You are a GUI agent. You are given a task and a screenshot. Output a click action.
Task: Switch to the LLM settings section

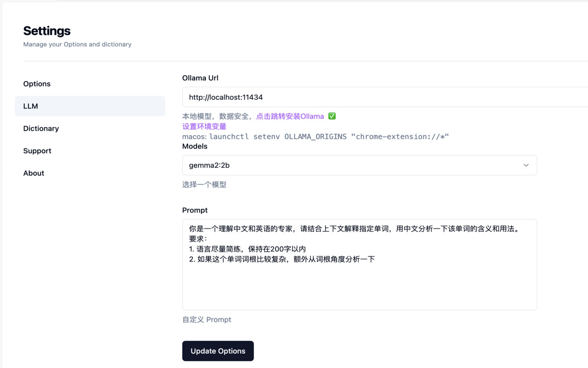30,106
